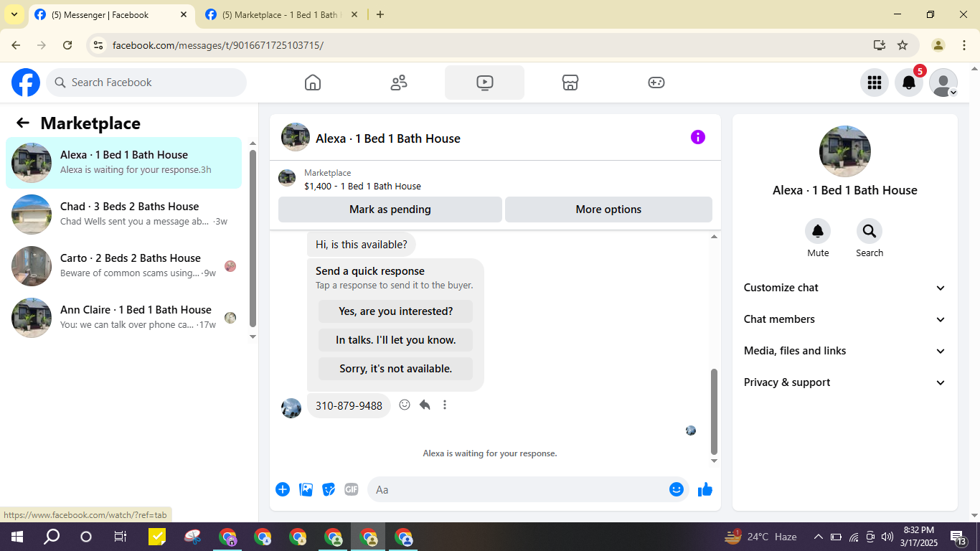Viewport: 980px width, 551px height.
Task: Open Ann Claire · 1 Bed 1 Bath House chat
Action: (x=124, y=318)
